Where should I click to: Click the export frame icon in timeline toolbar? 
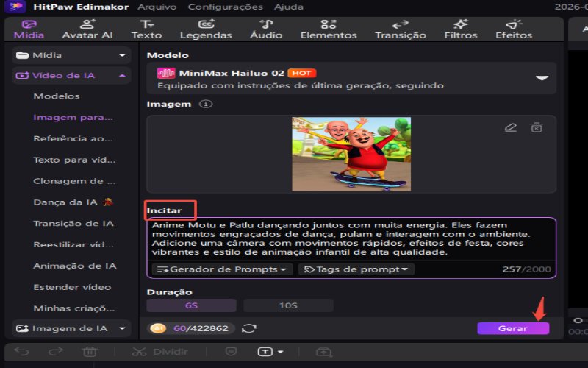point(324,352)
